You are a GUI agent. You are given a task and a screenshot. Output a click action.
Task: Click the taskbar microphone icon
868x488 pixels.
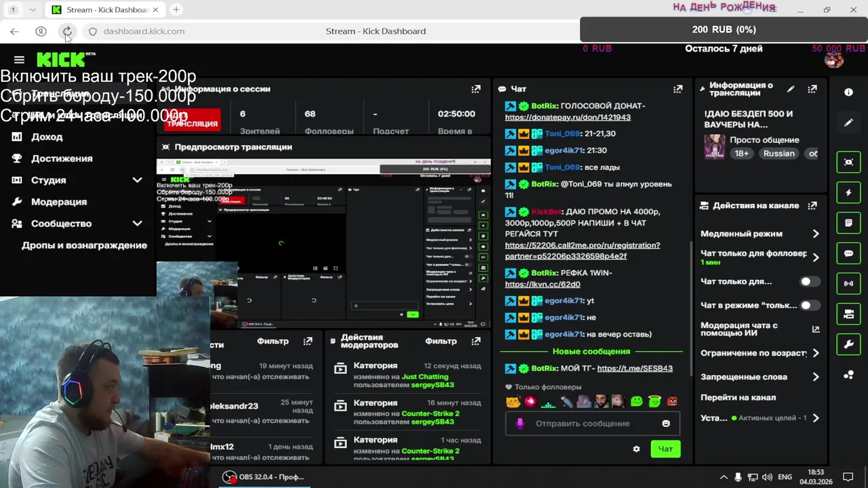click(738, 477)
